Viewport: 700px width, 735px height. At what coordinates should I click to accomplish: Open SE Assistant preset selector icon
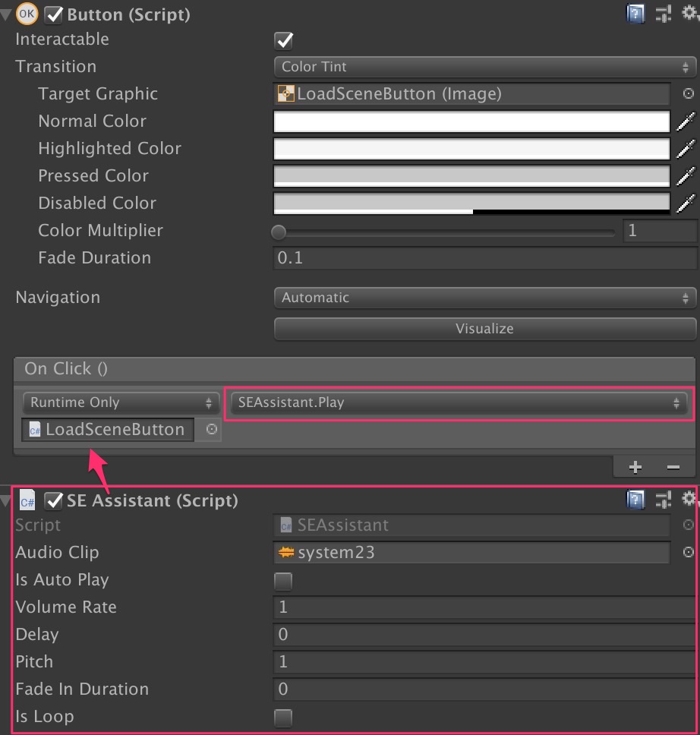[664, 500]
